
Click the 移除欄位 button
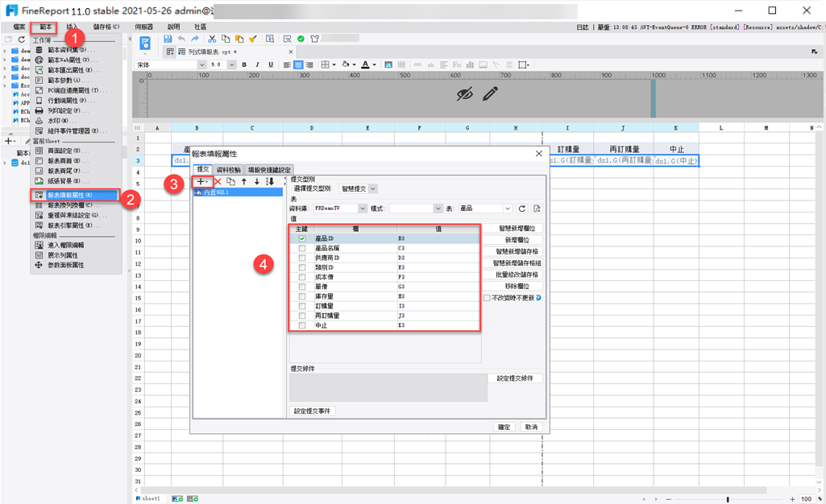coord(517,286)
